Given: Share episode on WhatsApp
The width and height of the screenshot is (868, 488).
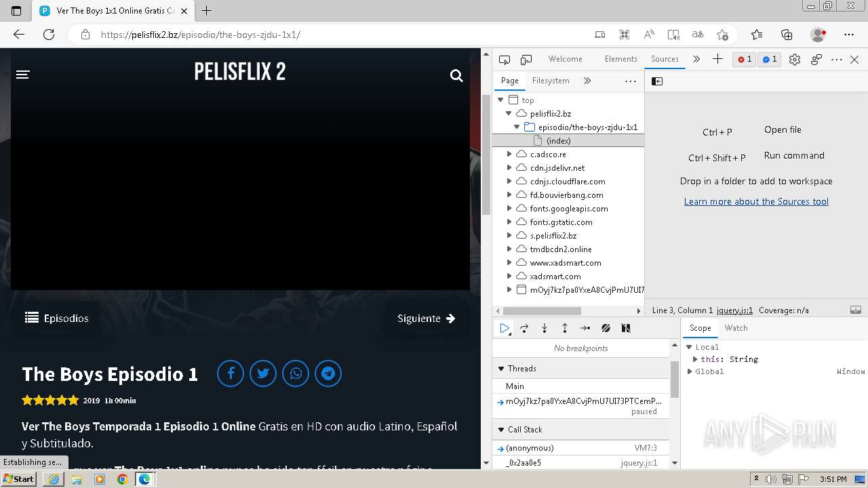Looking at the screenshot, I should coord(296,373).
